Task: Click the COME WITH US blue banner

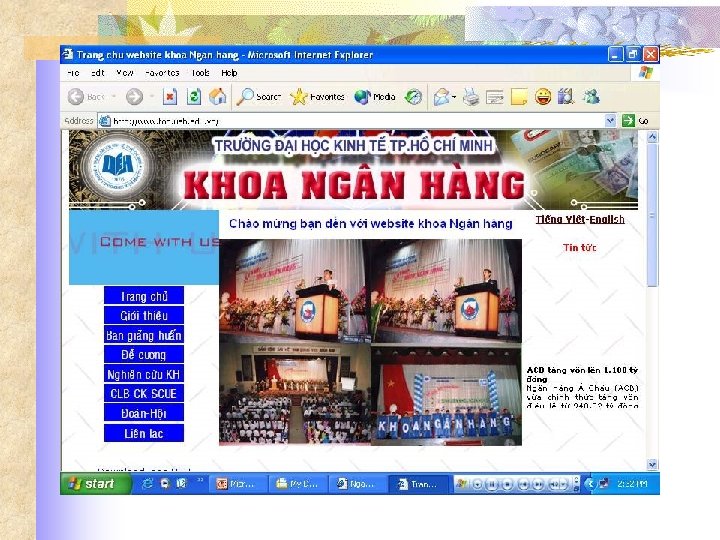Action: click(x=144, y=247)
